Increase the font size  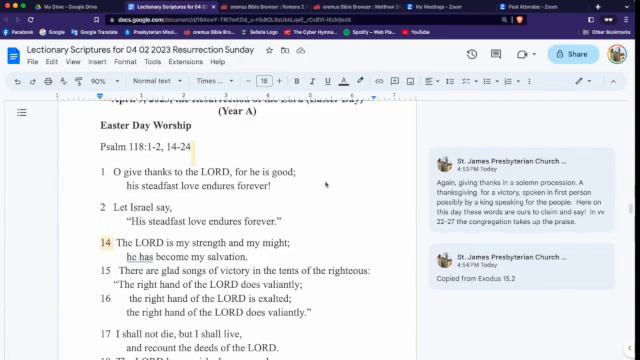tap(280, 81)
